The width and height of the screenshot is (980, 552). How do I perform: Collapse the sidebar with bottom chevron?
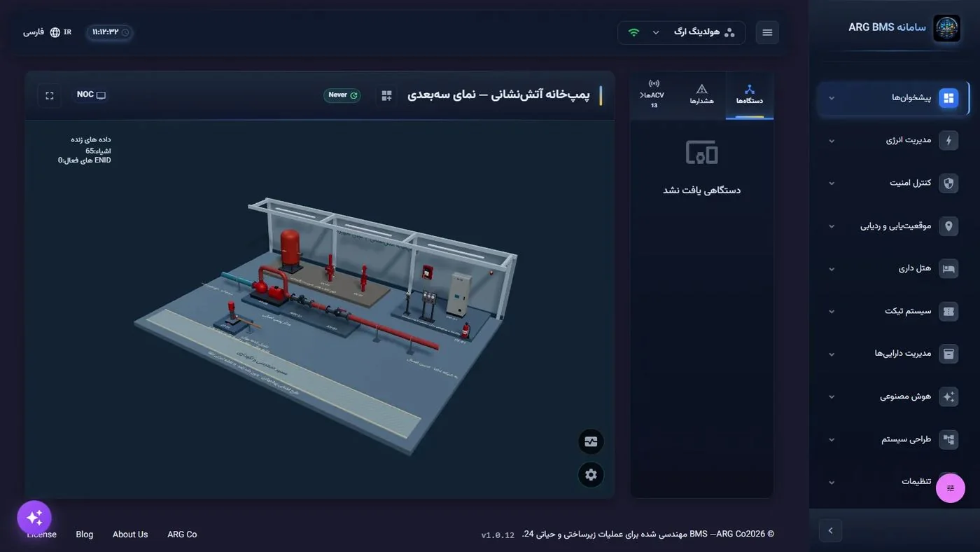point(830,530)
